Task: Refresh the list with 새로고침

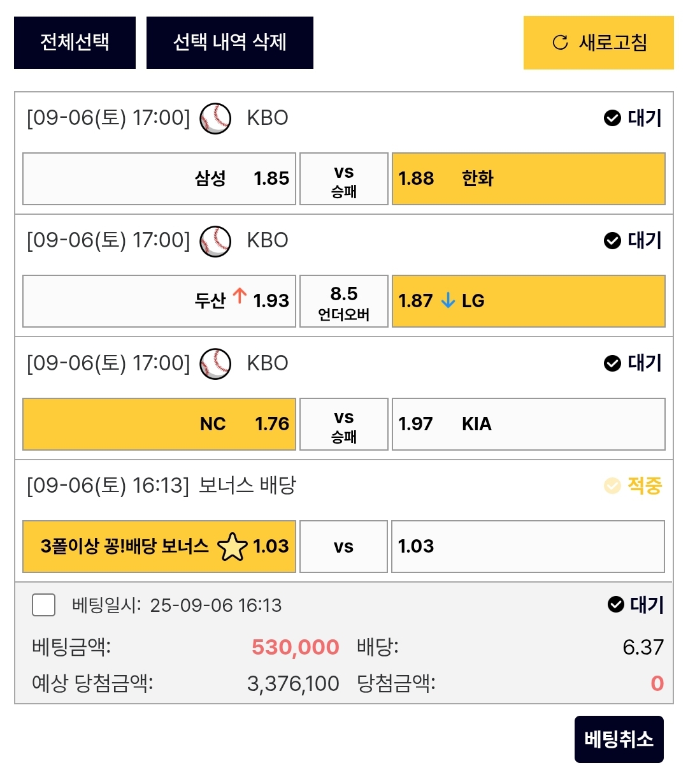Action: pyautogui.click(x=598, y=43)
